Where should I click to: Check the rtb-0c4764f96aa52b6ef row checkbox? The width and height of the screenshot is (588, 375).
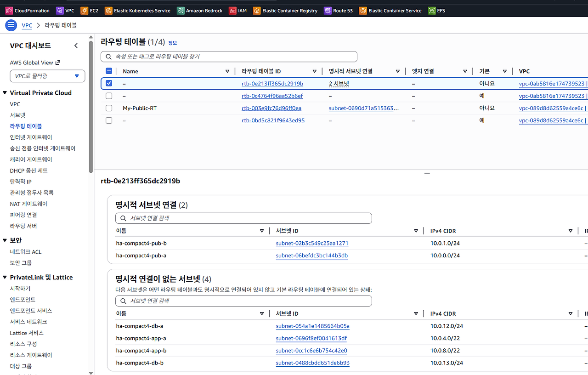(109, 96)
